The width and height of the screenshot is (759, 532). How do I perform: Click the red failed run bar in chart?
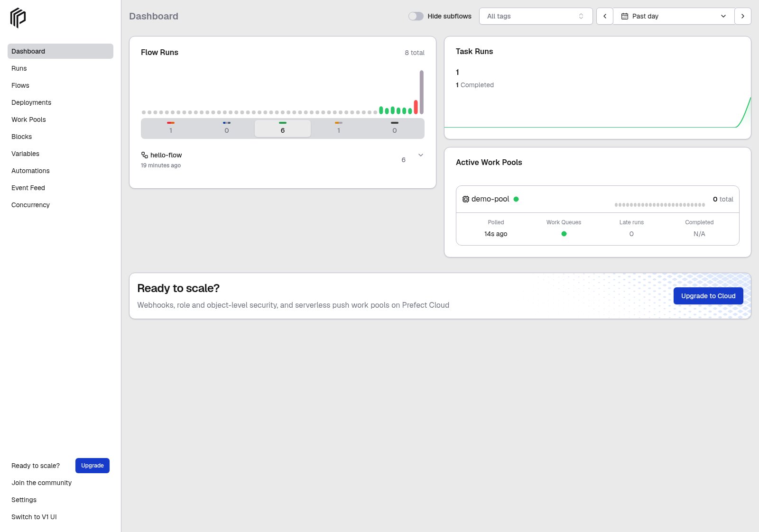[x=416, y=107]
